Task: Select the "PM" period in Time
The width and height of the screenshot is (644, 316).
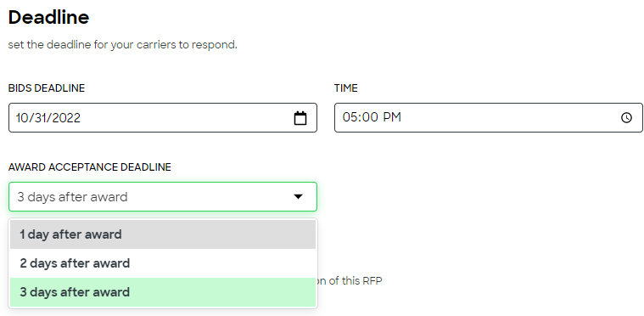Action: click(392, 117)
